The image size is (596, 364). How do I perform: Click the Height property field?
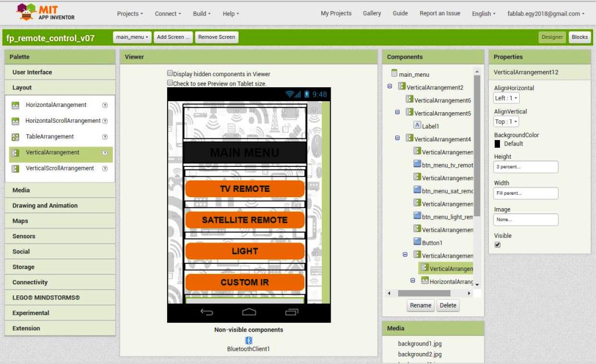point(526,167)
